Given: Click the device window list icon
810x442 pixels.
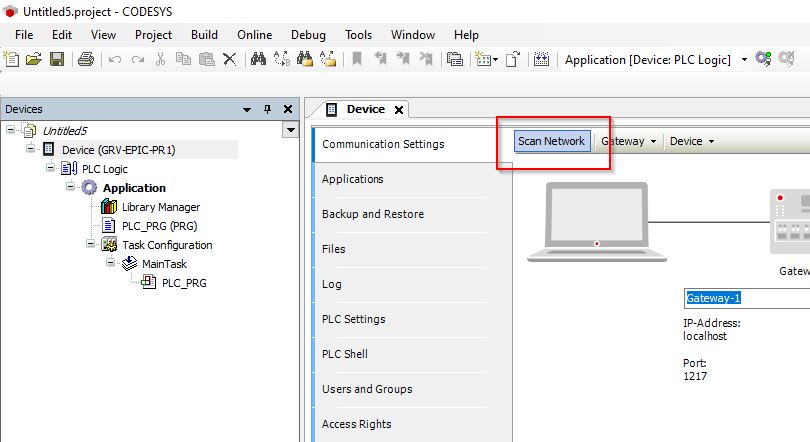Looking at the screenshot, I should [455, 59].
